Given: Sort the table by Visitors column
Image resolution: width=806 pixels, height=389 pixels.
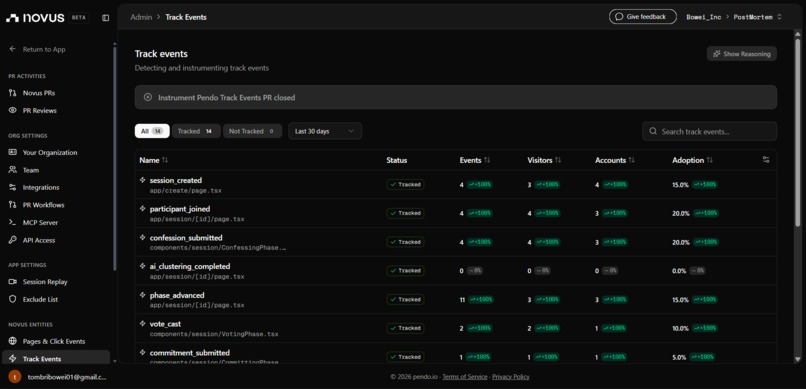Looking at the screenshot, I should coord(544,160).
